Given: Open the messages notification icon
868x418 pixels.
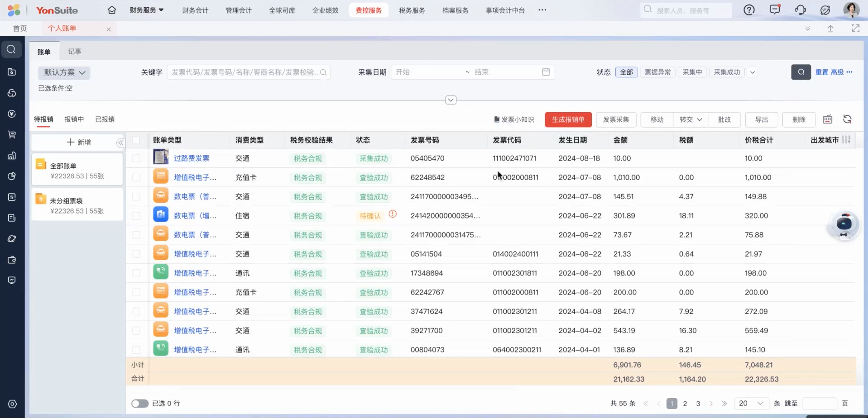Looking at the screenshot, I should tap(775, 9).
